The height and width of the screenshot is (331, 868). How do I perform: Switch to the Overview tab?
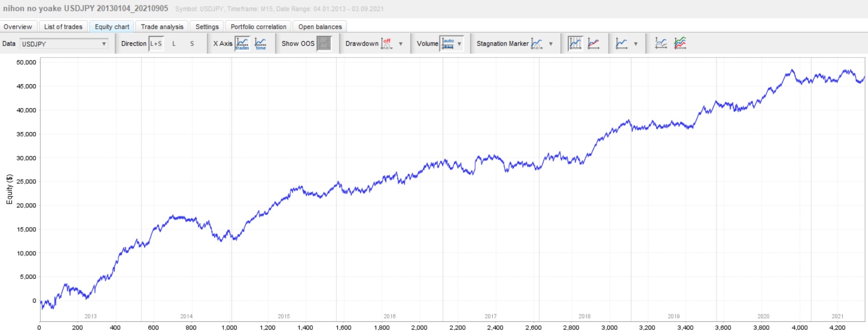[18, 27]
